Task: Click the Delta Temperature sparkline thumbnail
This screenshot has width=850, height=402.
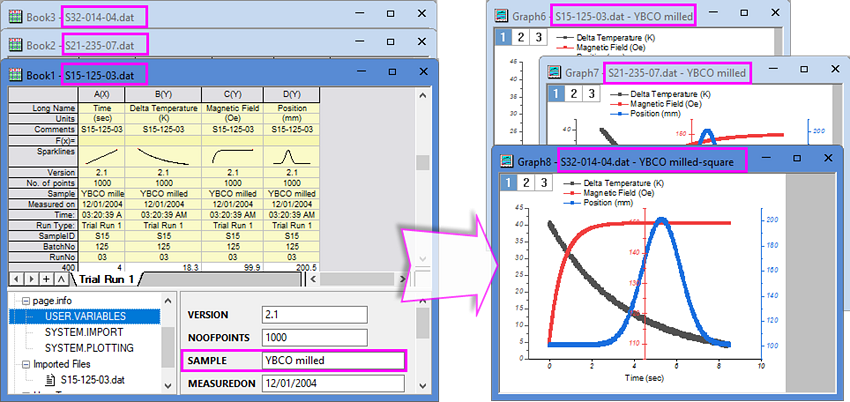Action: click(x=163, y=157)
